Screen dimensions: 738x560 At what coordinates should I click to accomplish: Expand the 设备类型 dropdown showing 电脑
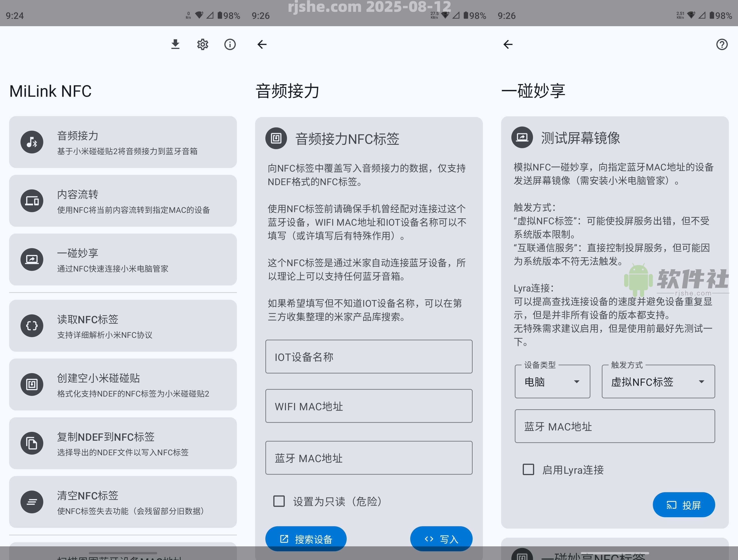point(552,382)
